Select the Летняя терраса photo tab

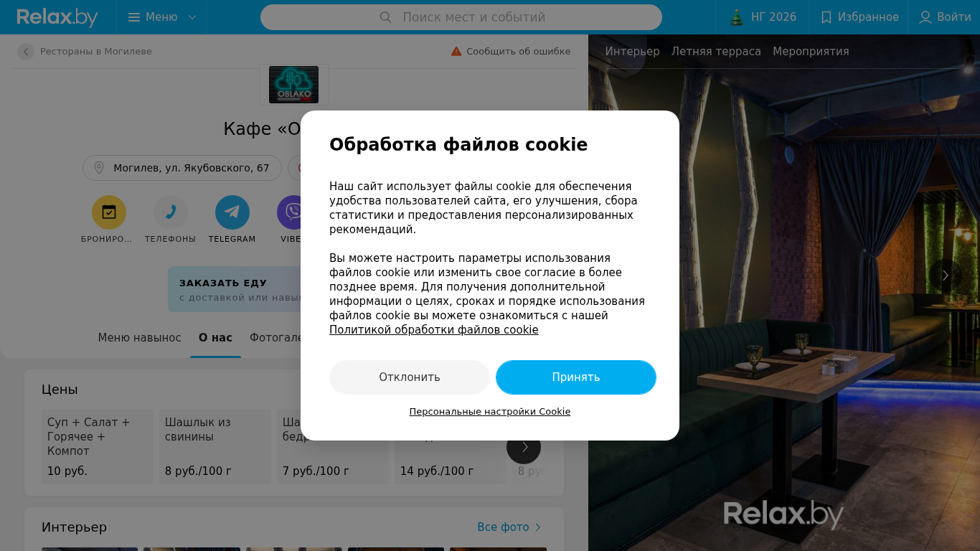pyautogui.click(x=716, y=52)
